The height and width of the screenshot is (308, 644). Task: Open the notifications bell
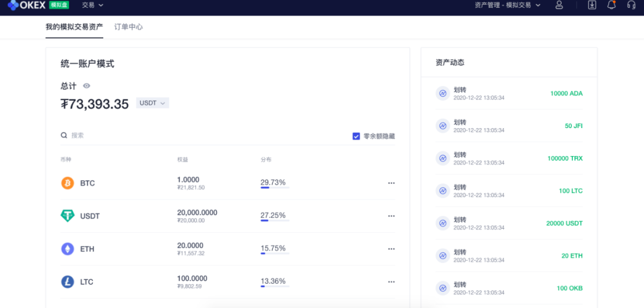pyautogui.click(x=612, y=5)
